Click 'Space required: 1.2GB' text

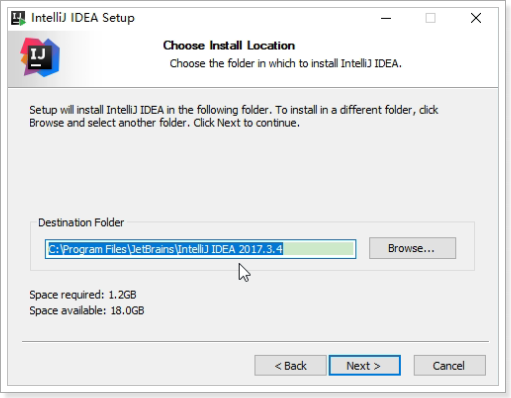[x=83, y=295]
